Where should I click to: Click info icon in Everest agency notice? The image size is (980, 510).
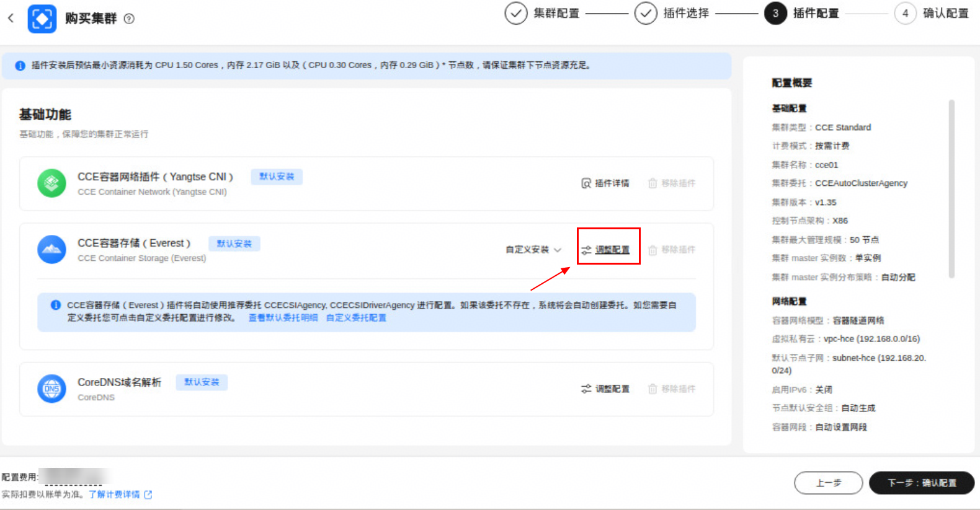point(55,305)
